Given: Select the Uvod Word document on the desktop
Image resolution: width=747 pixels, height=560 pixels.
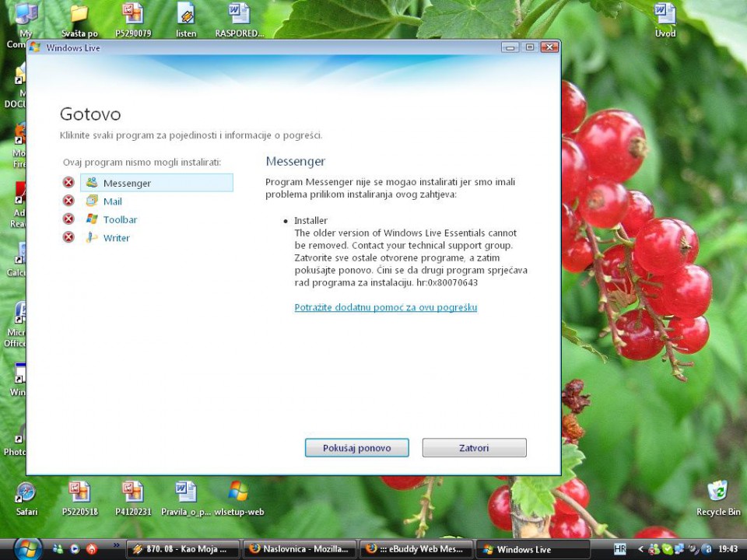Looking at the screenshot, I should (665, 20).
